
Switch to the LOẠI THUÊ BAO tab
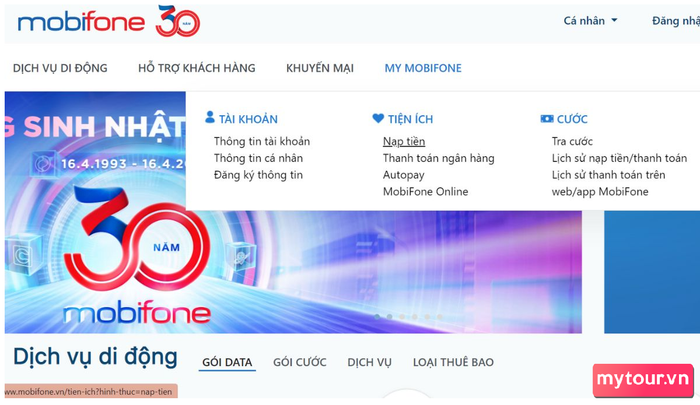coord(453,362)
